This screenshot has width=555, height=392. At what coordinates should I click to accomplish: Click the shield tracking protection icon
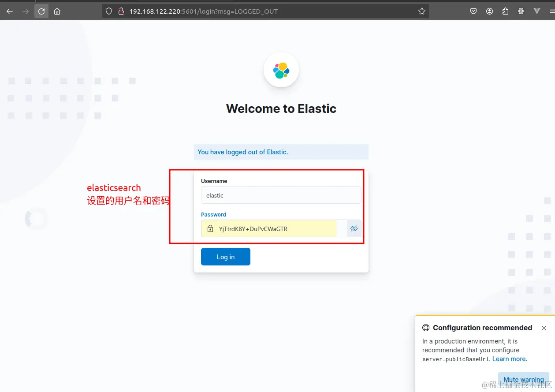[x=109, y=11]
